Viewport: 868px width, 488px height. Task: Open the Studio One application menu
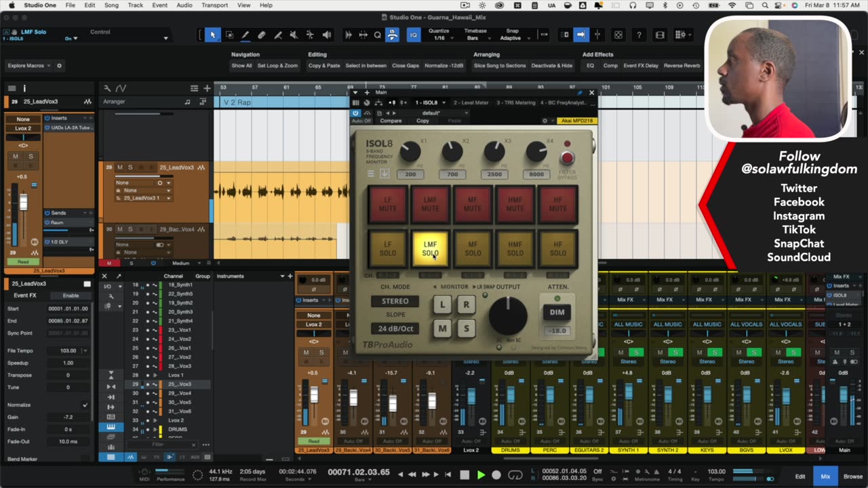[x=40, y=5]
